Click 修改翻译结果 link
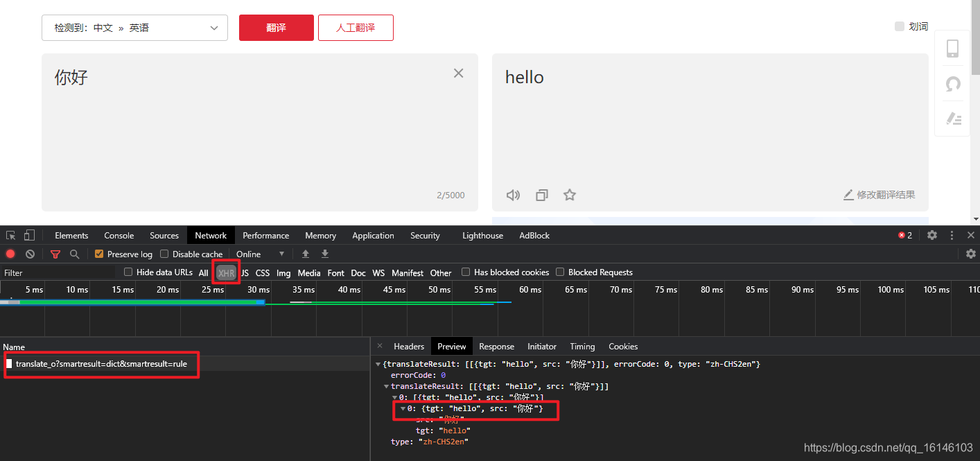Image resolution: width=980 pixels, height=461 pixels. 879,195
